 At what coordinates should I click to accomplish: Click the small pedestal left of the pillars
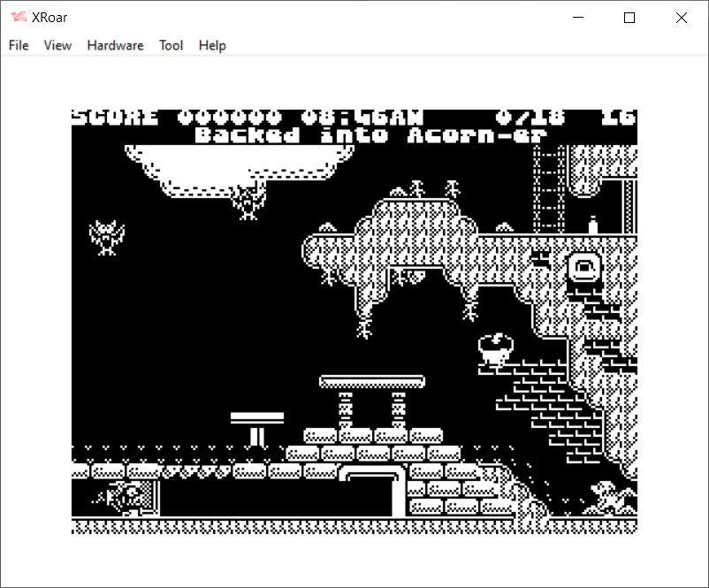pos(256,426)
